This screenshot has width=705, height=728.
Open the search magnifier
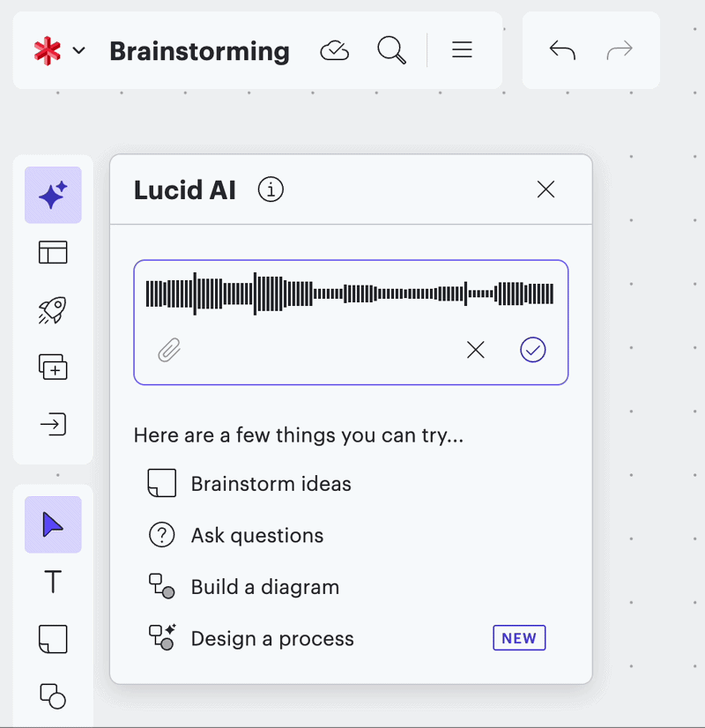[392, 50]
